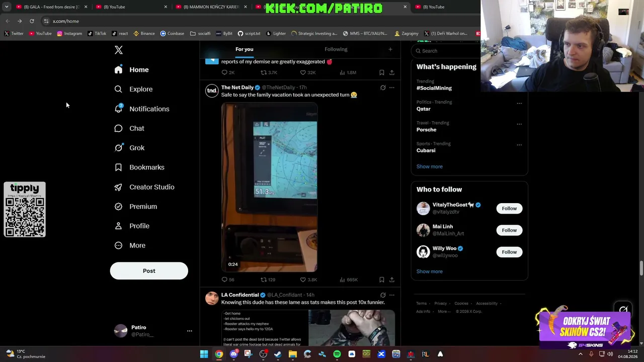Open the Explore page
This screenshot has height=362, width=644.
[133, 89]
